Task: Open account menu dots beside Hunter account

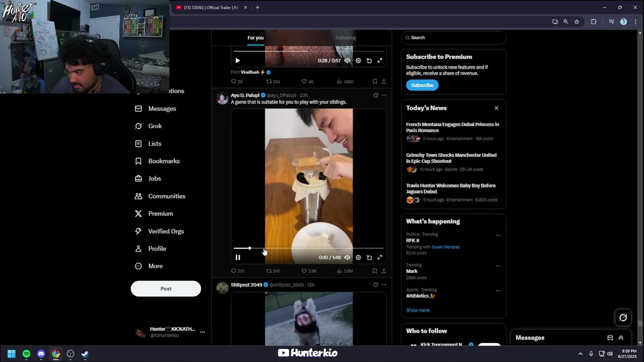Action: pos(202,332)
